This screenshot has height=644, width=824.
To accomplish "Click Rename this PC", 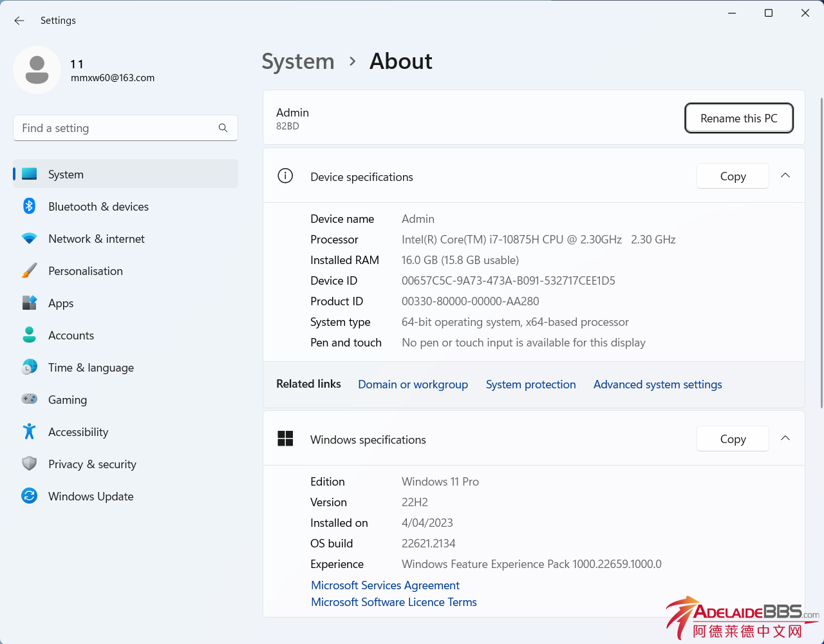I will tap(738, 118).
